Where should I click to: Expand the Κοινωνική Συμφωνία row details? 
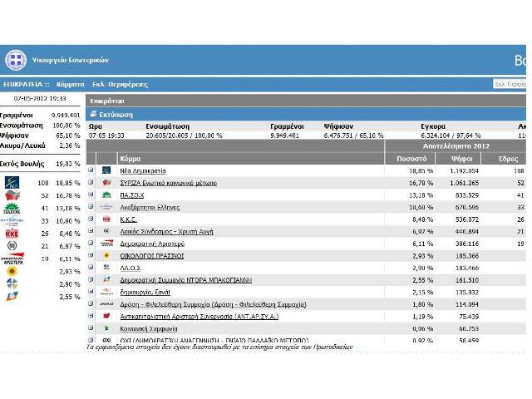tap(91, 328)
